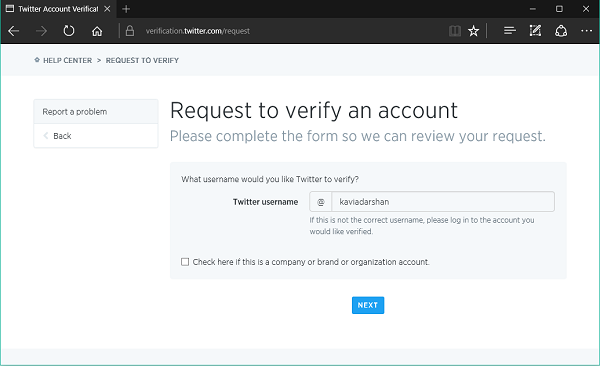This screenshot has height=366, width=600.
Task: Click the REQUEST TO VERIFY breadcrumb
Action: click(x=142, y=60)
